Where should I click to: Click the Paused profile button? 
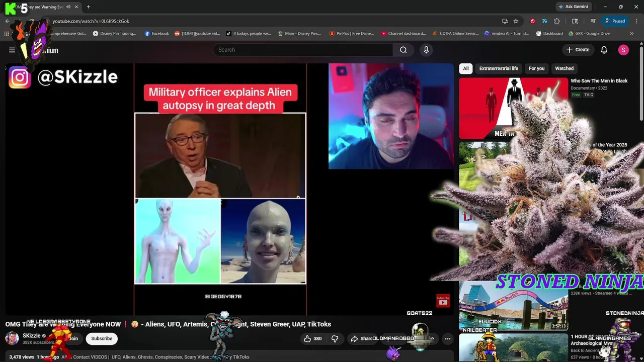(x=615, y=21)
